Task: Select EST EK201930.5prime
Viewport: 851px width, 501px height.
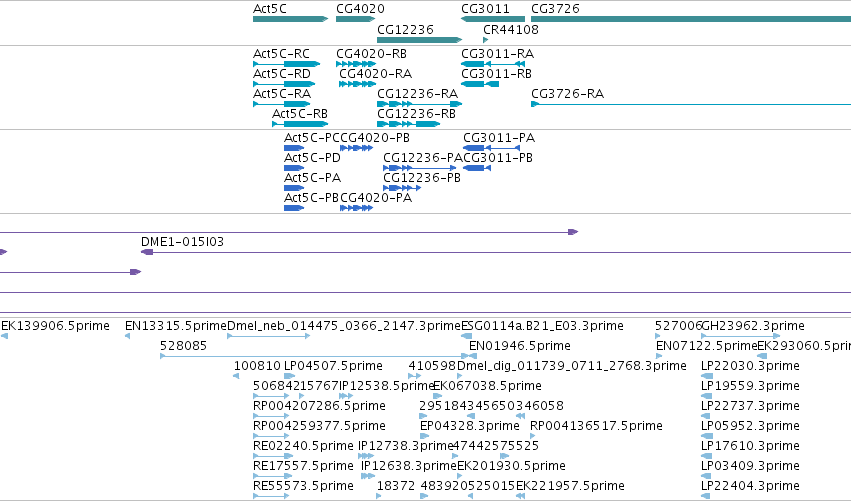Action: (460, 477)
